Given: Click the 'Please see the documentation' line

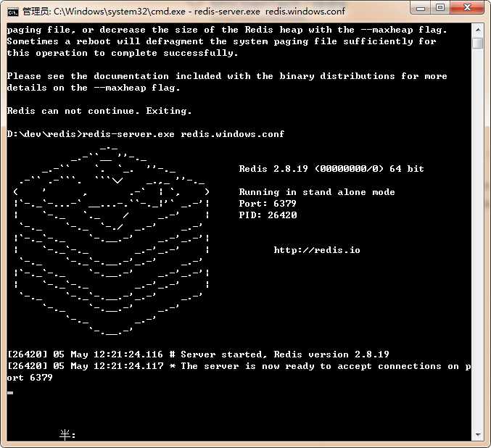Looking at the screenshot, I should click(227, 76).
